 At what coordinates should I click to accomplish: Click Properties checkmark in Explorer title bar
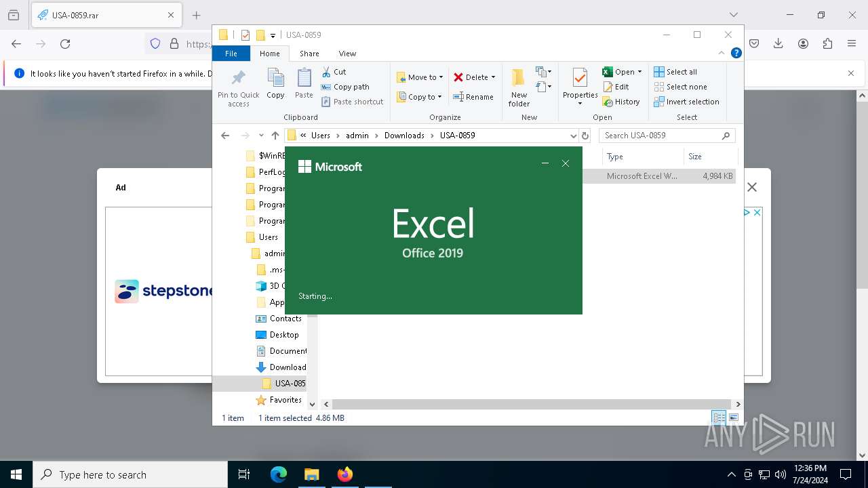(x=245, y=35)
